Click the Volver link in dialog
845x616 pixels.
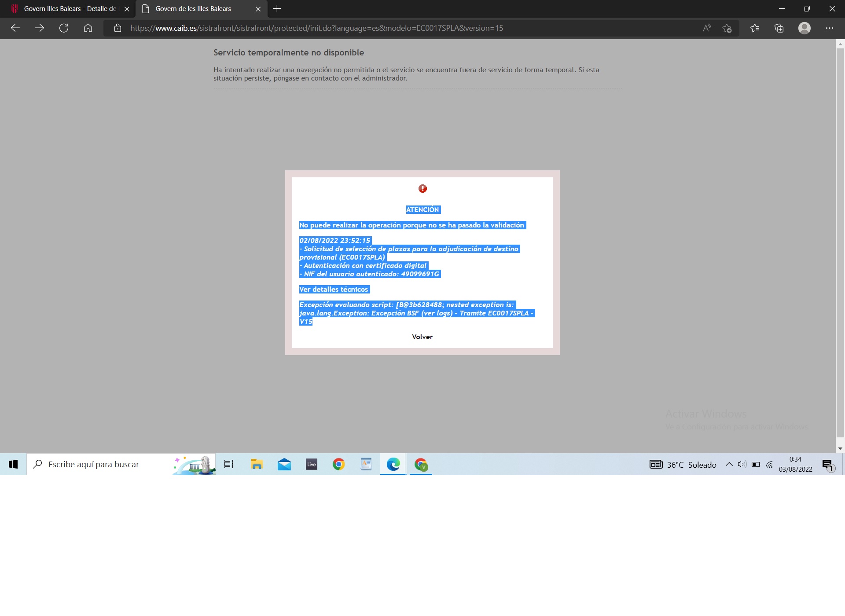click(422, 337)
